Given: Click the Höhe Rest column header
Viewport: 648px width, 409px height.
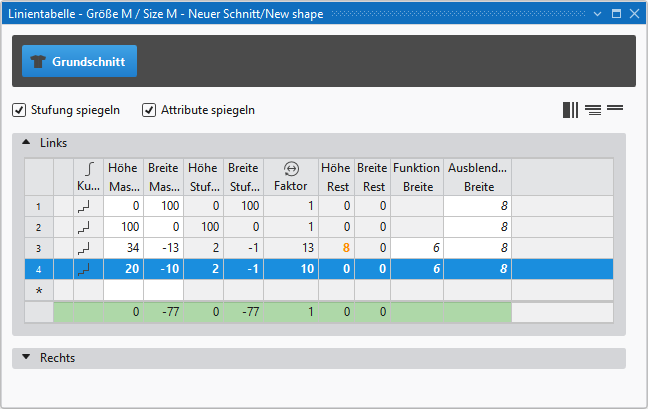Looking at the screenshot, I should pos(335,177).
